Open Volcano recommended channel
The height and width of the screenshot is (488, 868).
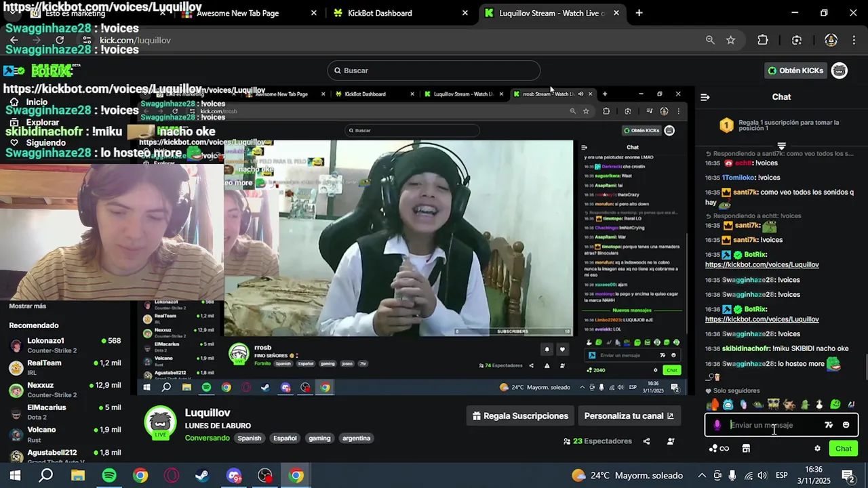pos(64,434)
